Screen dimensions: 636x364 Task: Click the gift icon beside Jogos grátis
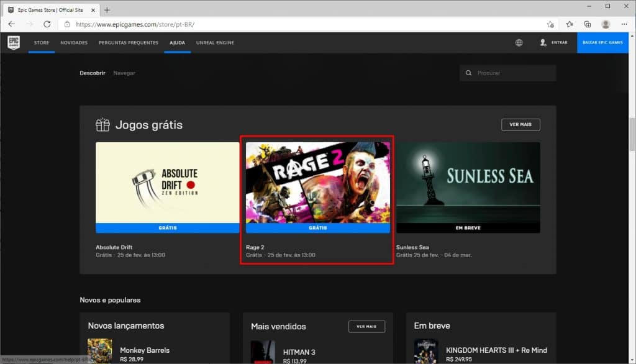102,125
